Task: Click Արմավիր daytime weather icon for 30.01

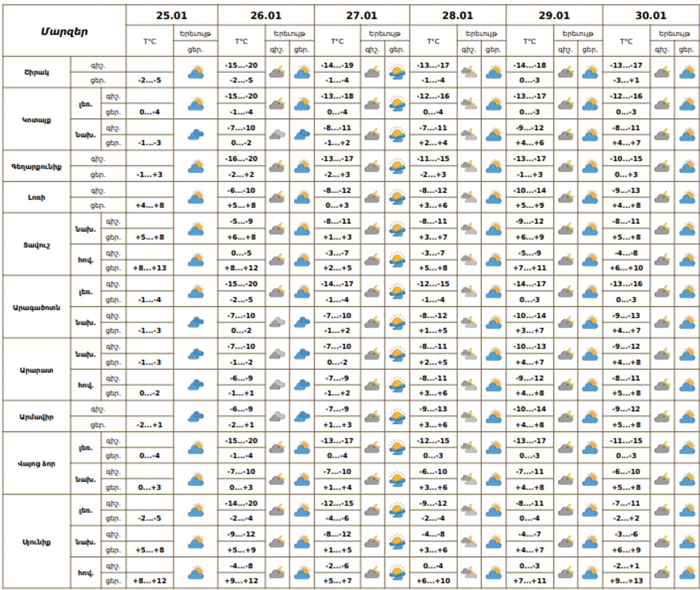Action: pos(687,416)
